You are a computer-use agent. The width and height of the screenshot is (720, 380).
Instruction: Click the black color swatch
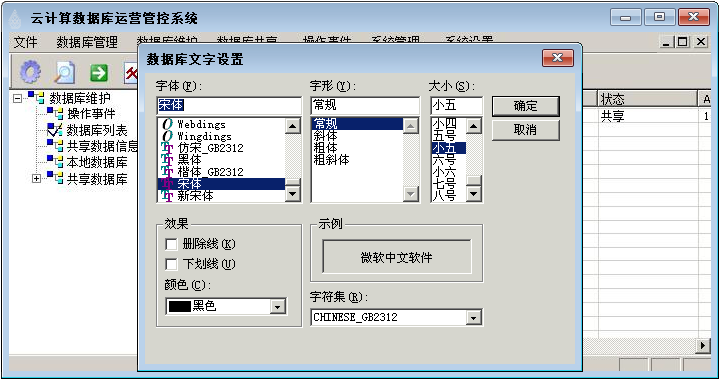[180, 306]
